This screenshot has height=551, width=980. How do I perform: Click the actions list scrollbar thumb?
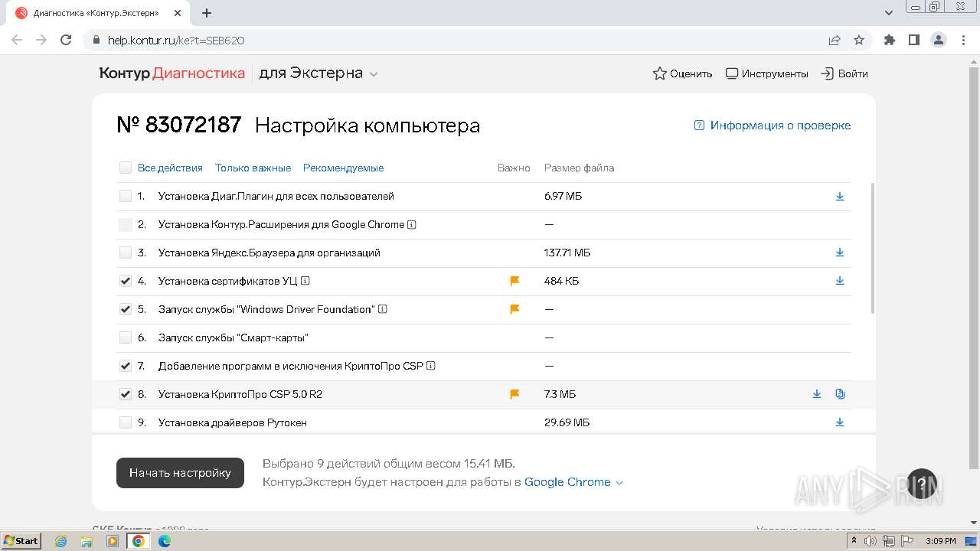point(873,248)
